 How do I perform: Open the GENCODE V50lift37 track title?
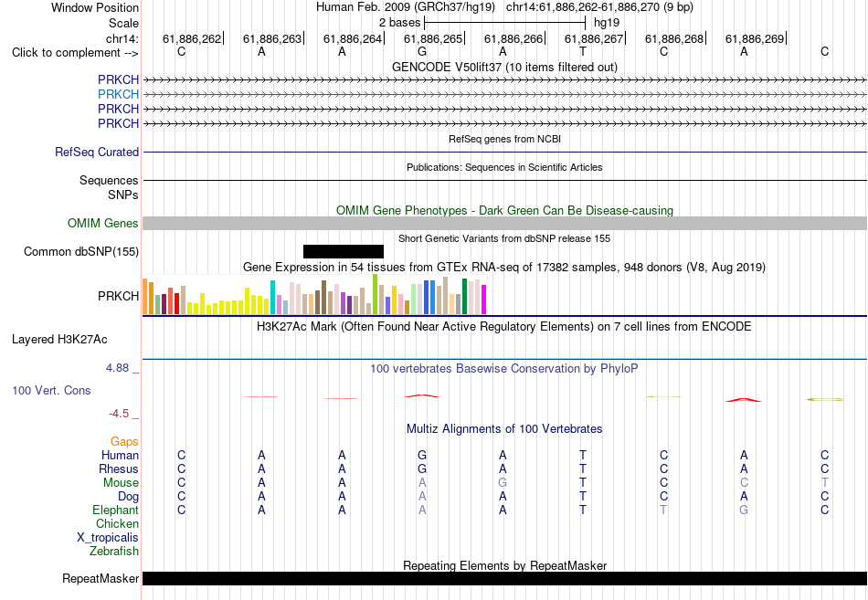point(504,67)
